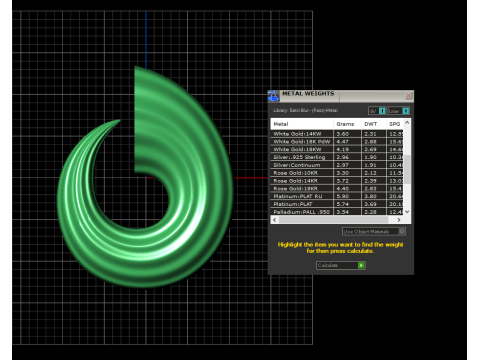Screen dimensions: 480x360
Task: Select the White Gold:18K Pd/W row
Action: point(337,142)
